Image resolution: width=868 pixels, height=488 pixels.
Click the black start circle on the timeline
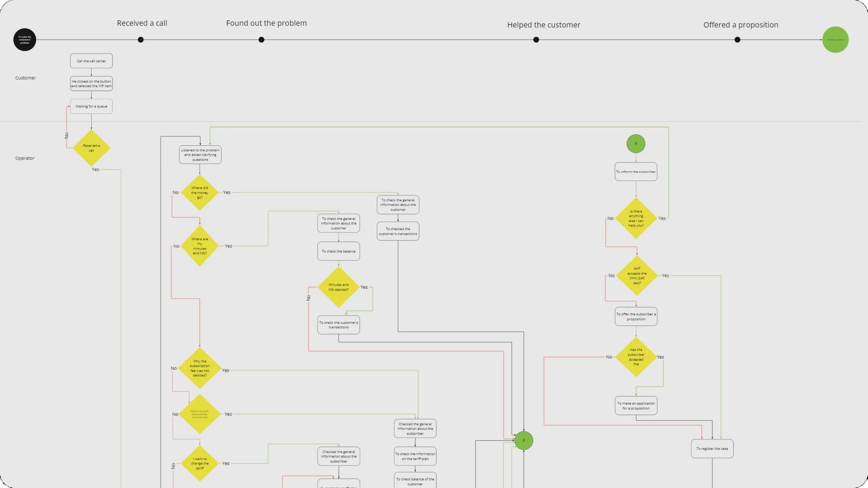[x=25, y=39]
